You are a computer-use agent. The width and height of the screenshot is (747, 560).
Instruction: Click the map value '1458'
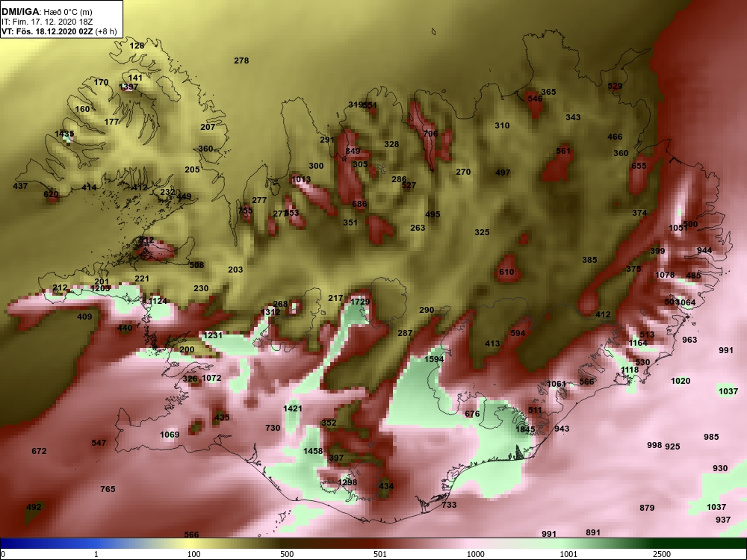click(x=313, y=451)
